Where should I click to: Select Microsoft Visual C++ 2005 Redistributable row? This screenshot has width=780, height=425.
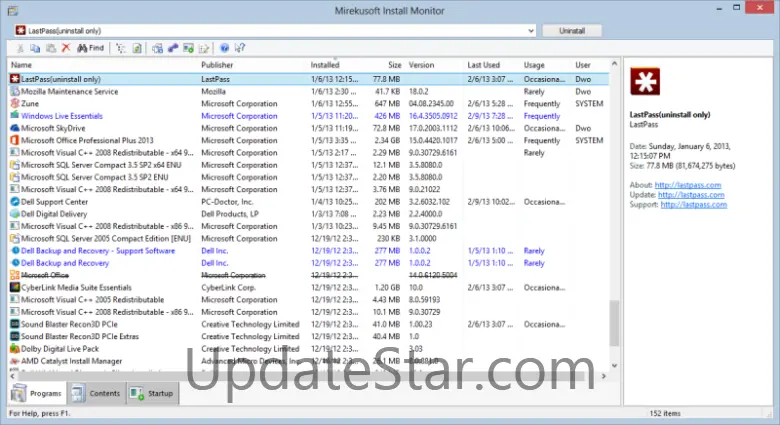pos(308,300)
